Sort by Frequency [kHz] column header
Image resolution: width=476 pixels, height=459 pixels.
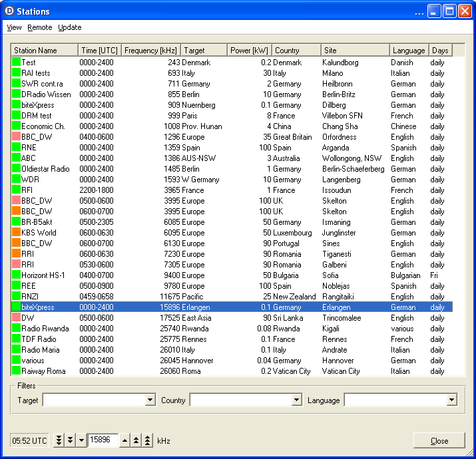tap(150, 51)
